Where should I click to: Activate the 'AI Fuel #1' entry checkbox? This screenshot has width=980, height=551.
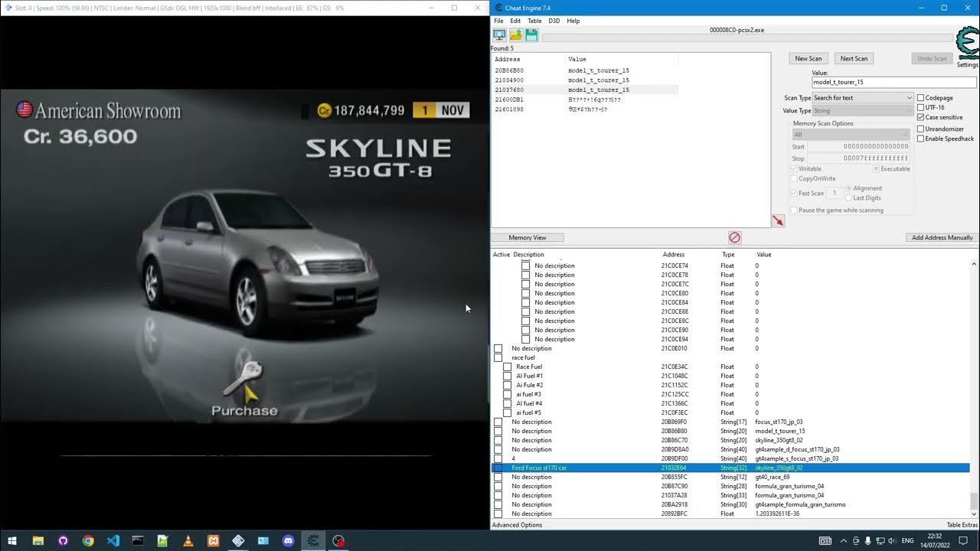(508, 376)
